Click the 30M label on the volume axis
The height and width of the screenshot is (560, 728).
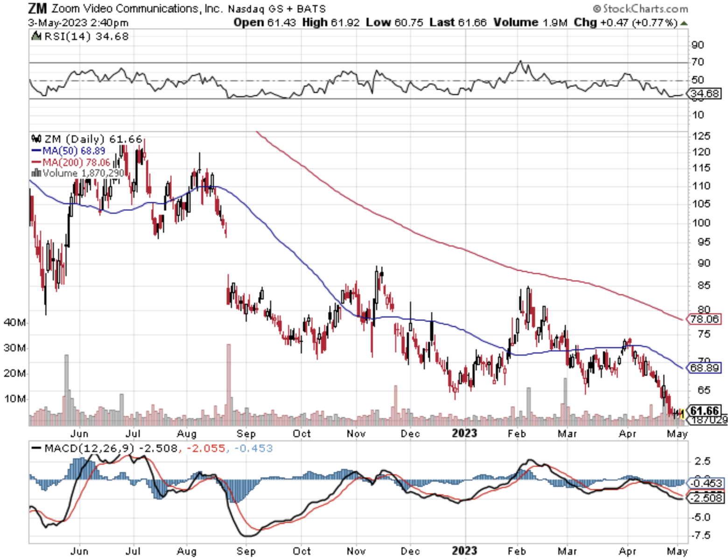15,348
